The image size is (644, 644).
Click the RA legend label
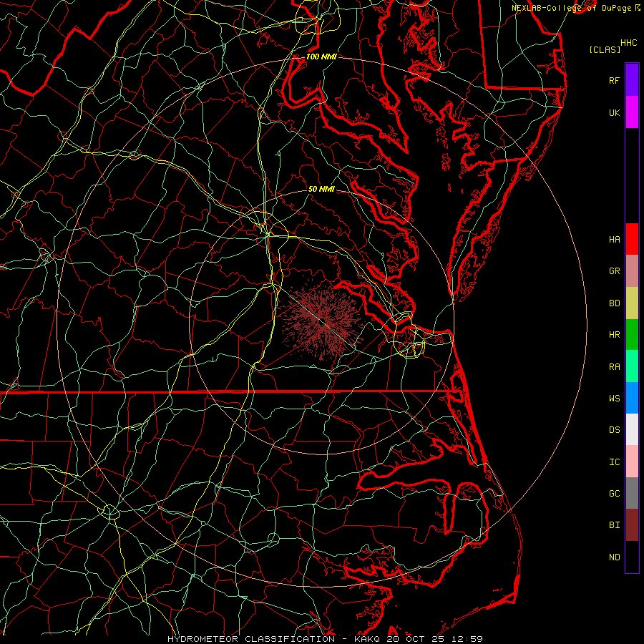[x=614, y=367]
